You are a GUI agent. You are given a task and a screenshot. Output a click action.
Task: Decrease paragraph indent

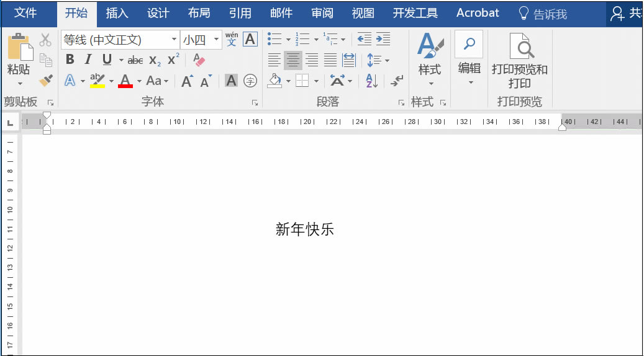pyautogui.click(x=365, y=39)
